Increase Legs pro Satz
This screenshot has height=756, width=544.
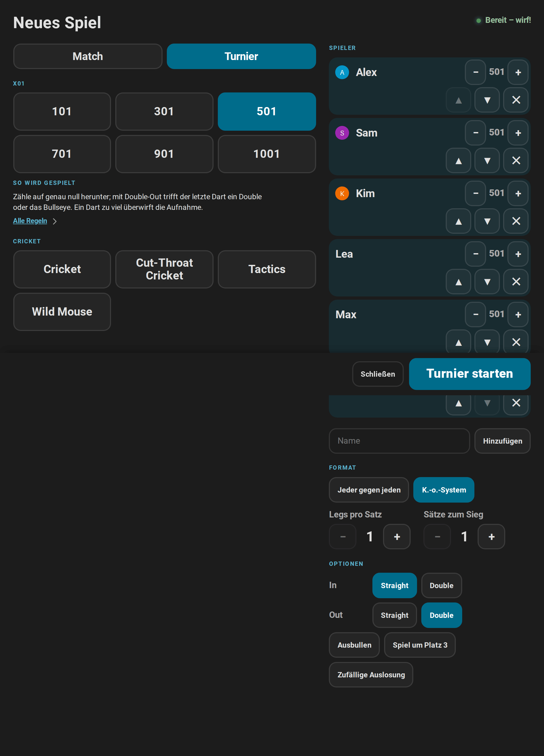click(397, 537)
